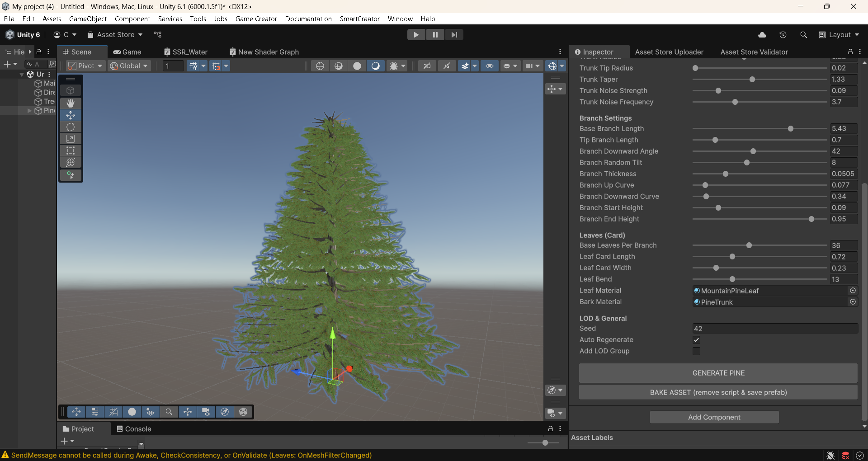Viewport: 868px width, 461px height.
Task: Open global search magnifier icon
Action: pyautogui.click(x=803, y=35)
